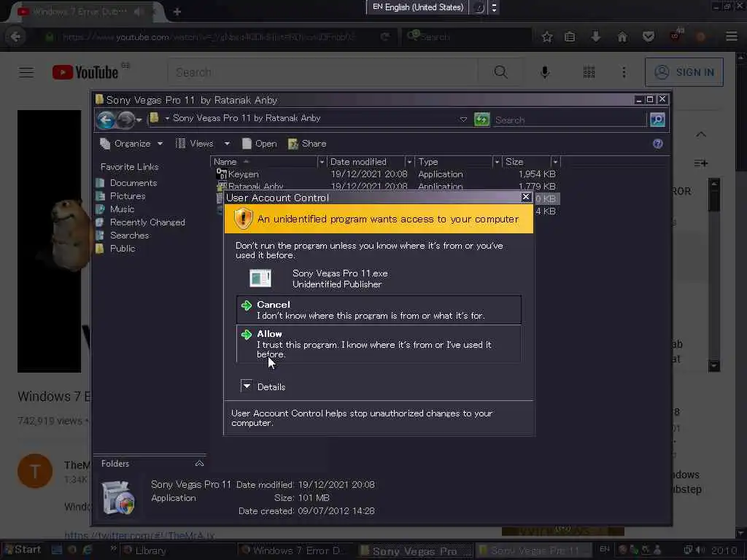Image resolution: width=747 pixels, height=560 pixels.
Task: Open the browser downloads arrow icon
Action: point(595,36)
